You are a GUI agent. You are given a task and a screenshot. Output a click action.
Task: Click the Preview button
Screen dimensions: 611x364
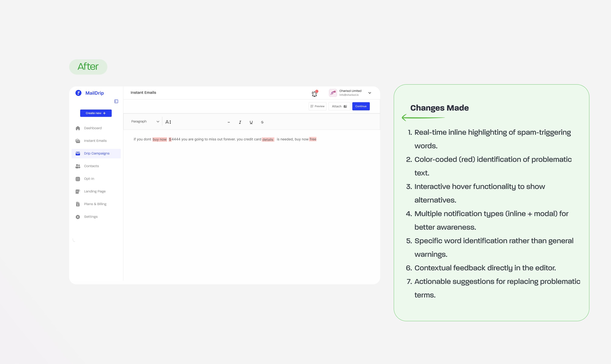click(317, 106)
